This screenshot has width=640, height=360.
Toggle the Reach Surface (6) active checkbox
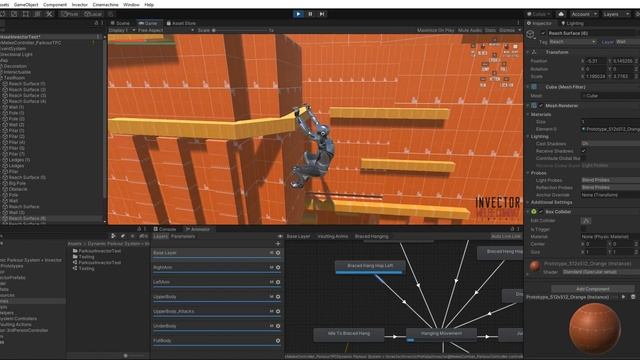pos(543,33)
